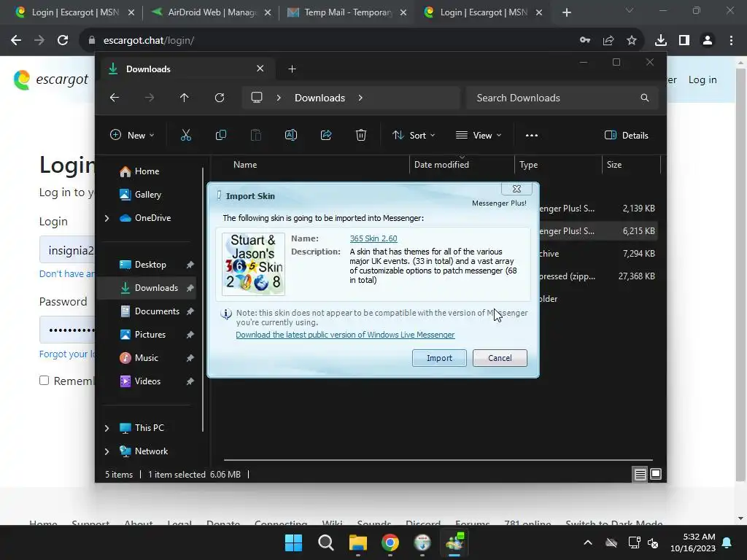Expand the OneDrive tree node
747x560 pixels.
coord(107,218)
